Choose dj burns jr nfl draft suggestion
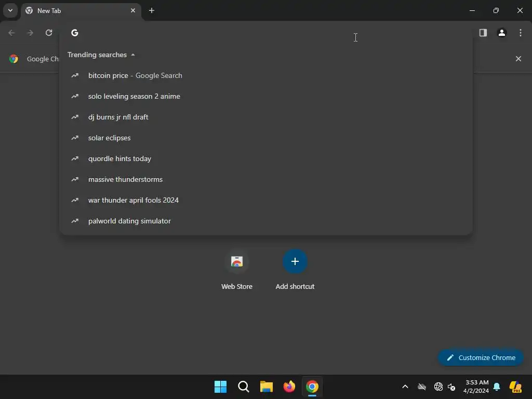Viewport: 532px width, 399px height. 266,117
